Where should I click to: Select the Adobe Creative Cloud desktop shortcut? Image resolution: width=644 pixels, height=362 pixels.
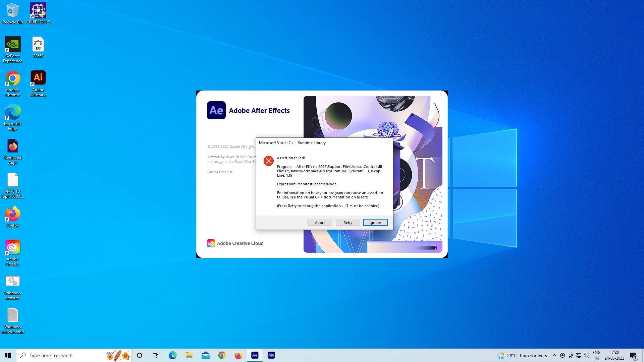13,253
